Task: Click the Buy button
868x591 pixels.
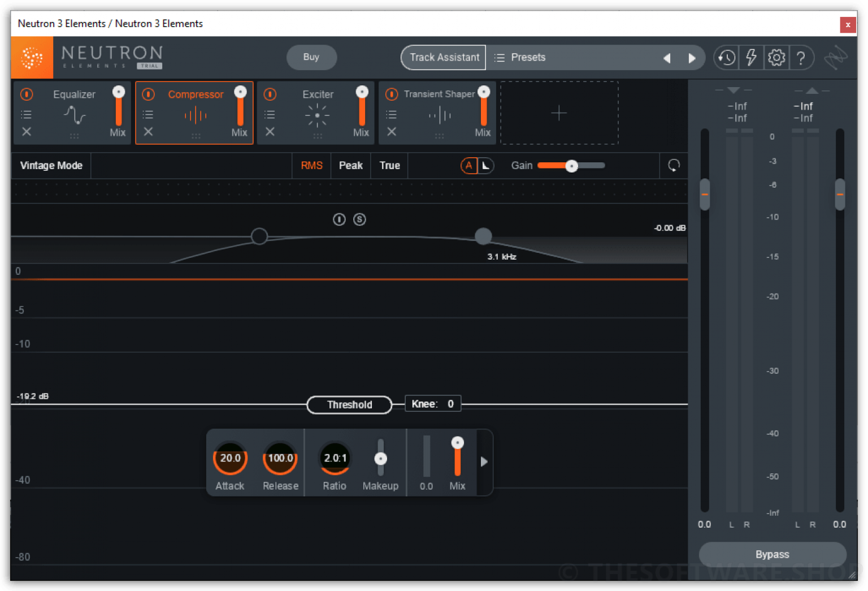Action: click(311, 57)
